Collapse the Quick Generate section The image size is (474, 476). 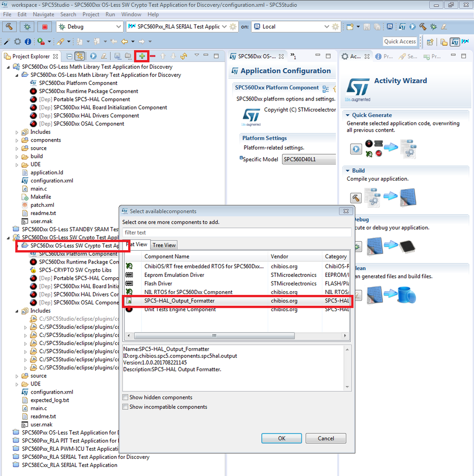click(348, 115)
